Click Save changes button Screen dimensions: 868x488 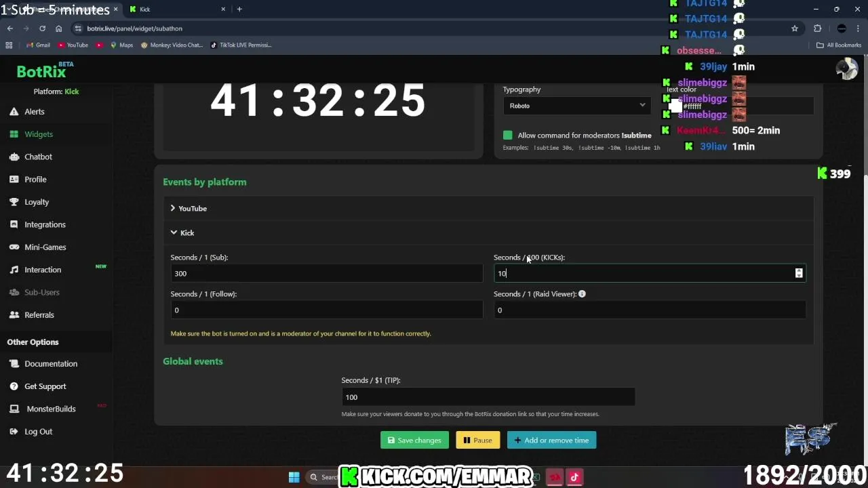coord(414,441)
